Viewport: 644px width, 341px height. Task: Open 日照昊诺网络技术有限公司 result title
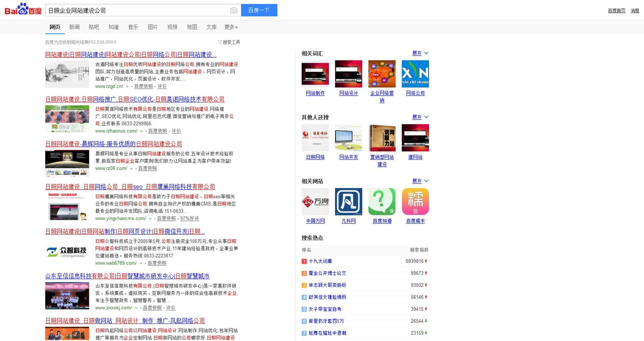[135, 99]
